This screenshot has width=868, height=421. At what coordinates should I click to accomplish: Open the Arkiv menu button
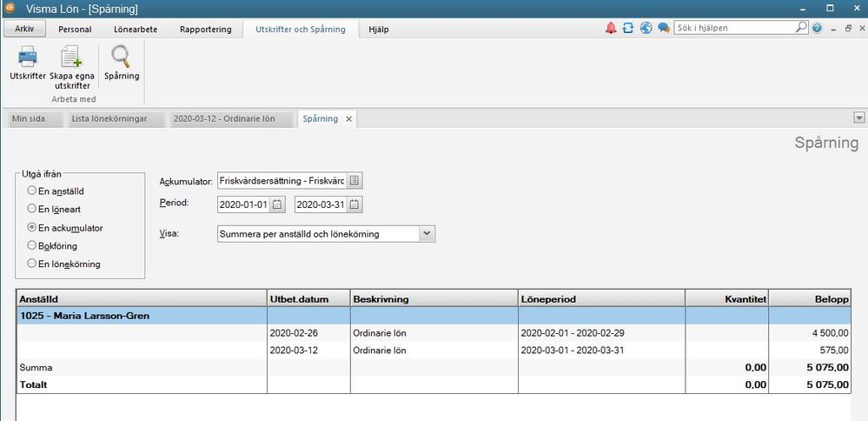click(23, 29)
